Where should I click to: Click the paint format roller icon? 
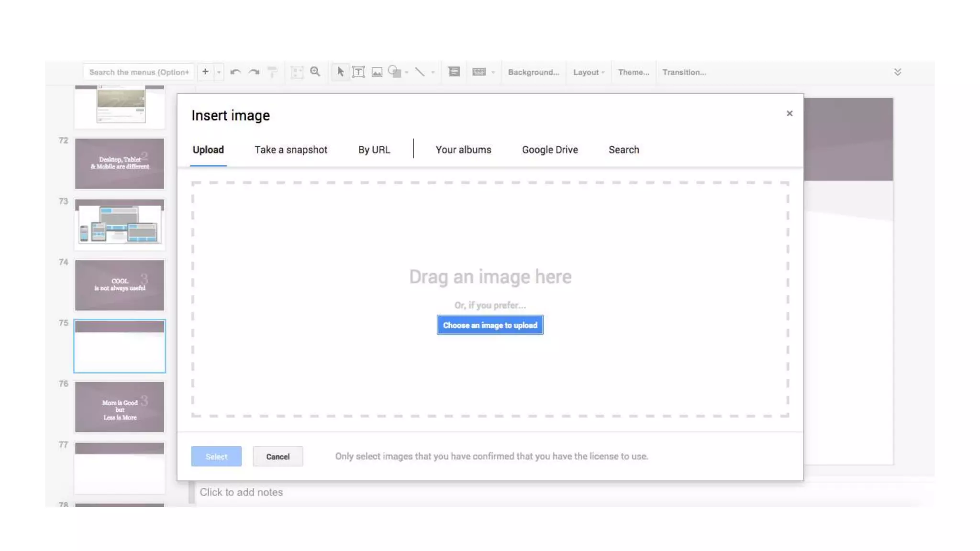click(x=272, y=72)
